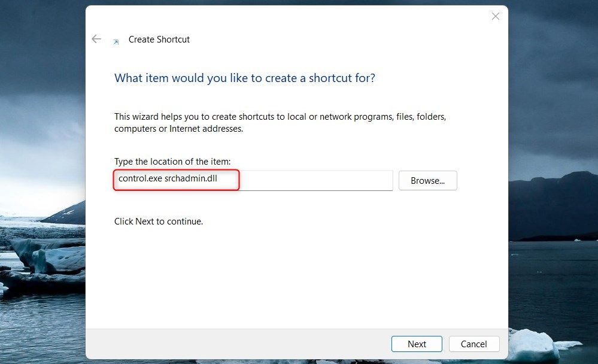Go back using the arrow icon
598x364 pixels.
96,39
